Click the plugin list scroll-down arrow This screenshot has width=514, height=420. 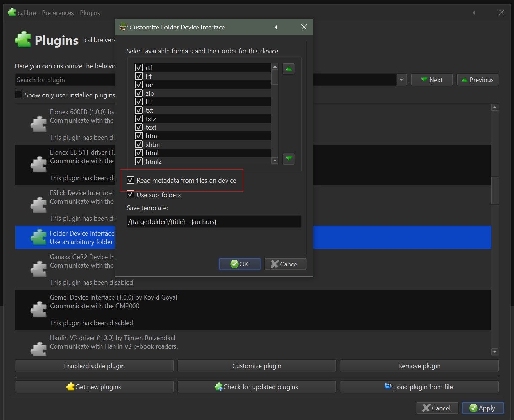pos(495,352)
